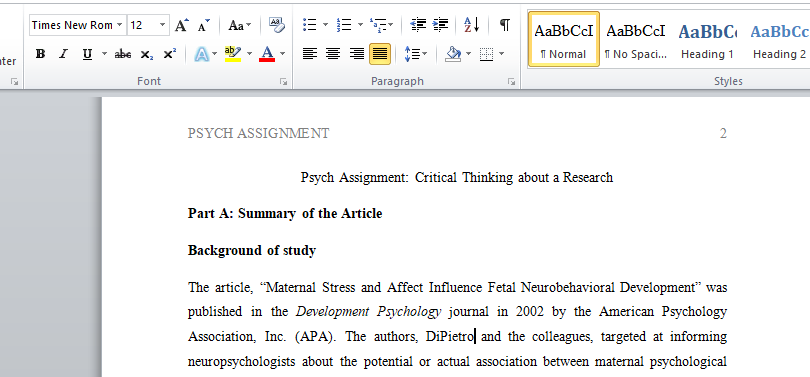This screenshot has height=377, width=810.
Task: Decrease paragraph indent
Action: pyautogui.click(x=418, y=25)
